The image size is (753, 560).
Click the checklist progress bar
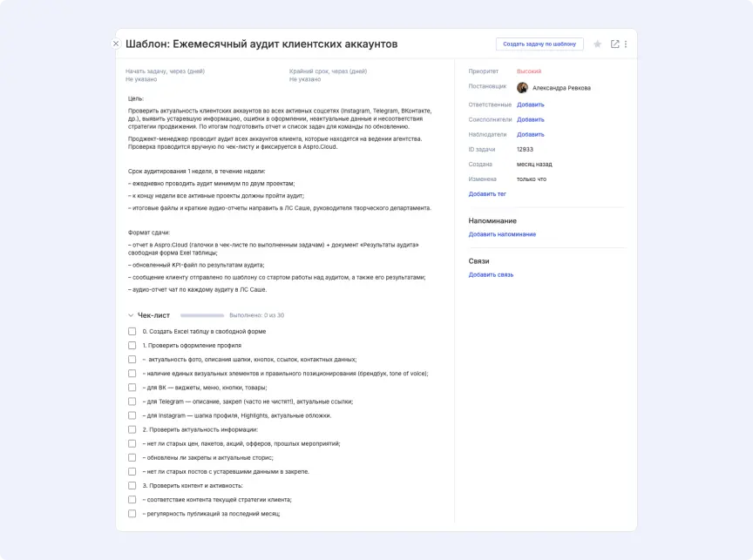coord(201,315)
